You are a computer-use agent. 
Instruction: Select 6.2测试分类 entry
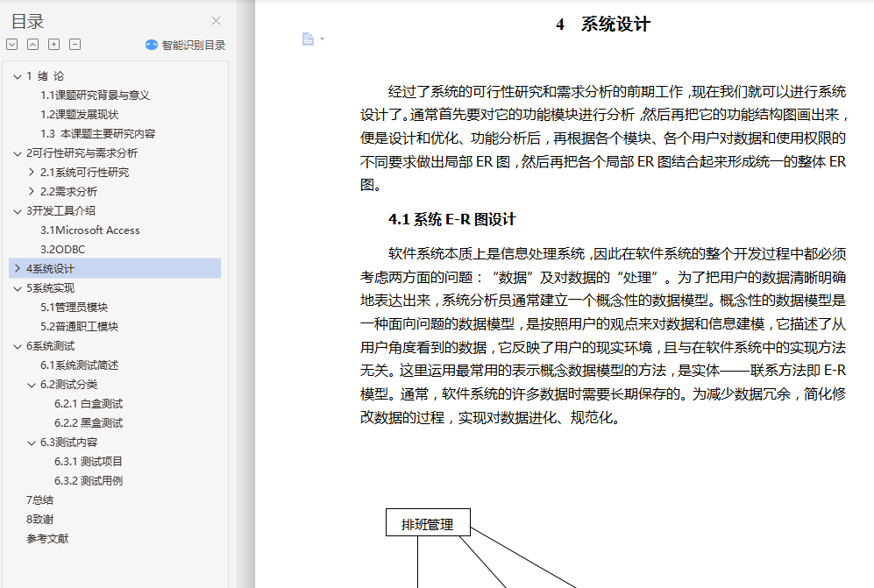click(x=68, y=385)
